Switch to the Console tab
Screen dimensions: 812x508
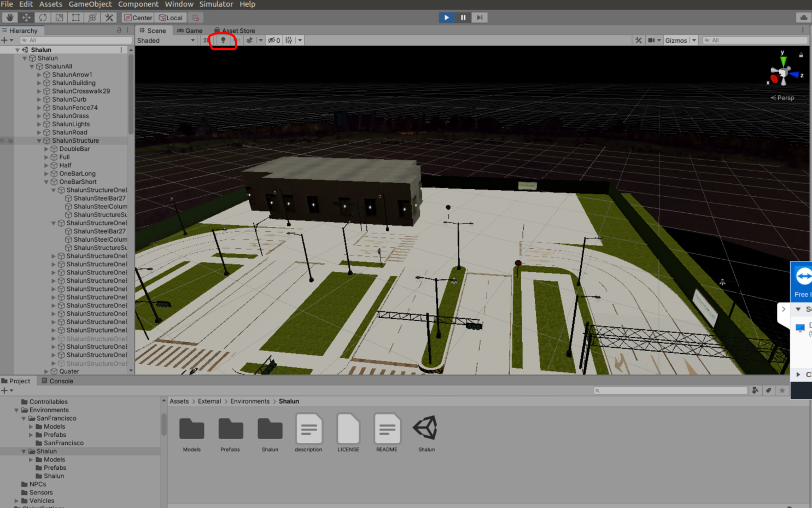(x=57, y=381)
